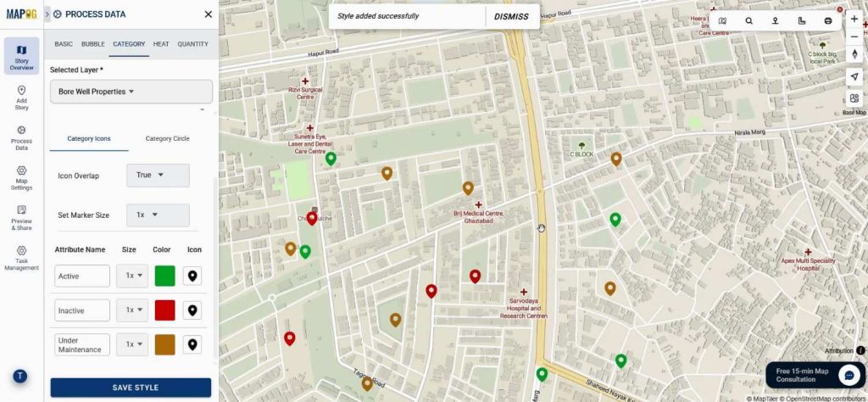Open the Add Story sidebar item
The width and height of the screenshot is (868, 402).
point(21,98)
